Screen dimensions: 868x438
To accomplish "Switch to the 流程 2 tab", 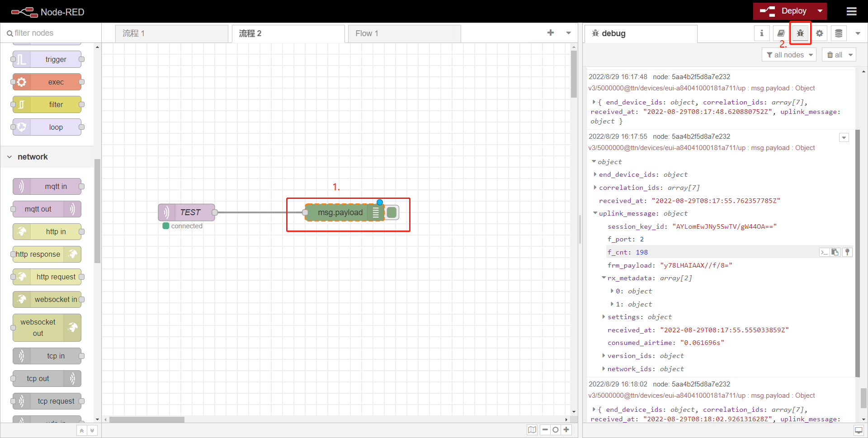I will click(288, 33).
